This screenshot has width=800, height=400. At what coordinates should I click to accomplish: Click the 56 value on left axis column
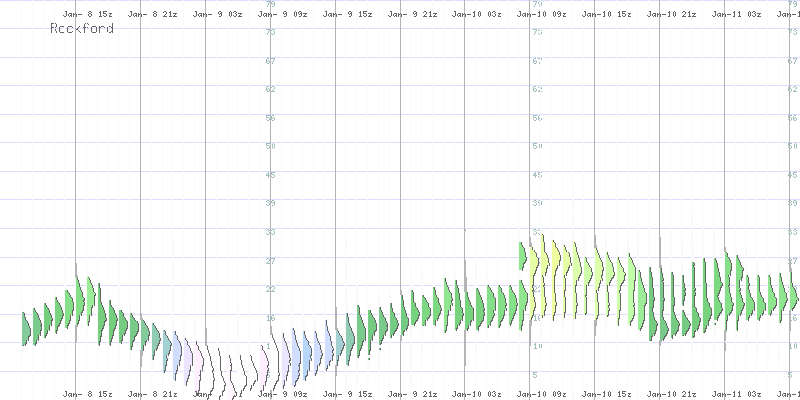[x=270, y=118]
